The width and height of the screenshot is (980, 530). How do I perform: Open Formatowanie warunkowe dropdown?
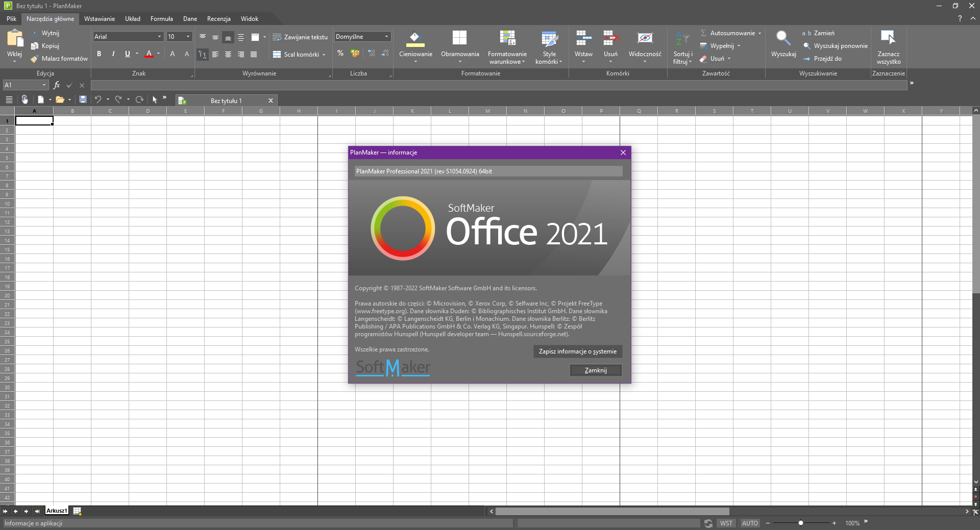[x=507, y=47]
